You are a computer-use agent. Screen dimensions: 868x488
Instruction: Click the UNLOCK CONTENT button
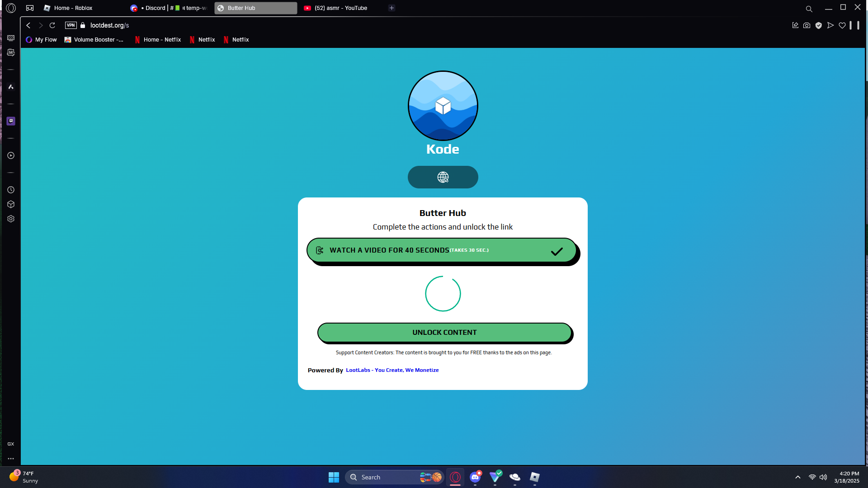click(x=444, y=333)
